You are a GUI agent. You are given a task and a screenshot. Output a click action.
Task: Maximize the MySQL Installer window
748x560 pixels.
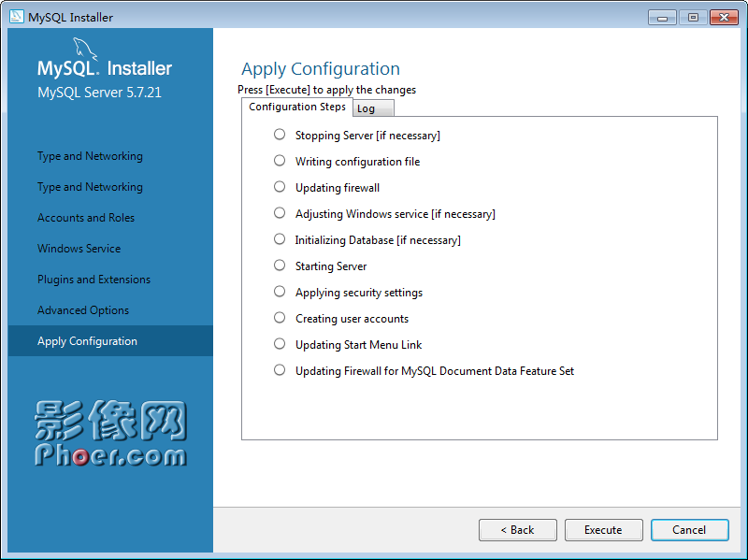tap(693, 18)
